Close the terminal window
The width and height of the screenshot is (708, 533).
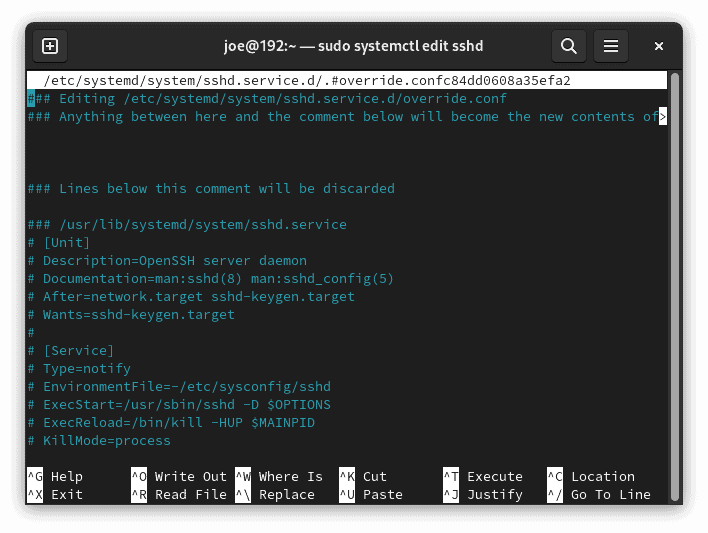[659, 46]
